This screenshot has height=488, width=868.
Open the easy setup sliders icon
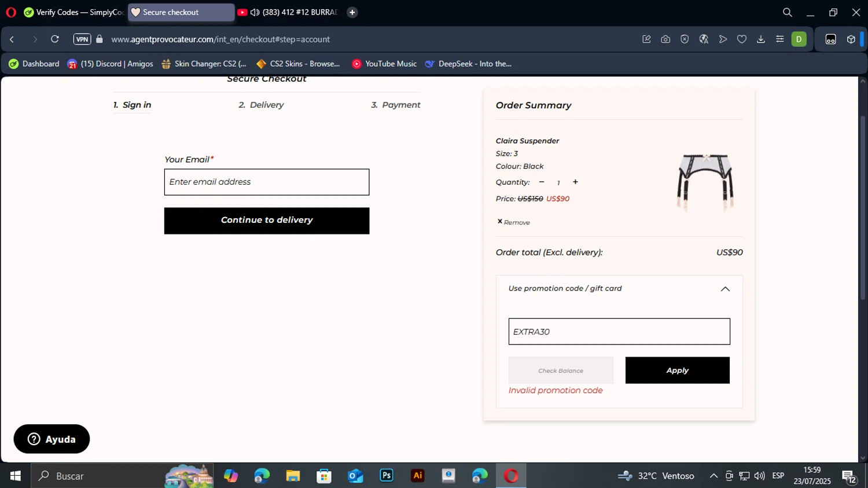(780, 39)
